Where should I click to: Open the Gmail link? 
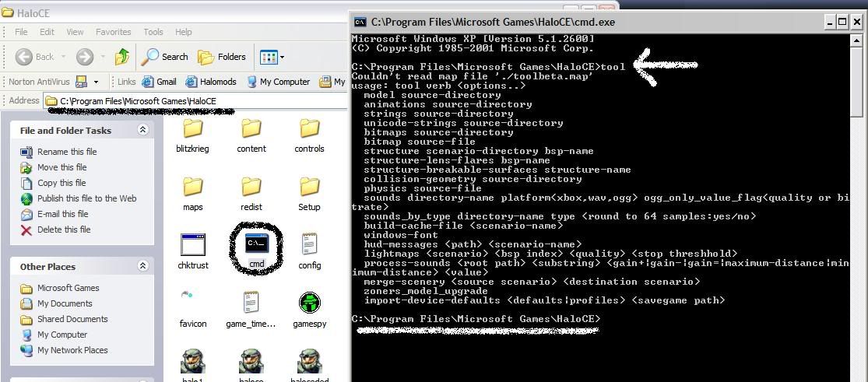click(159, 82)
